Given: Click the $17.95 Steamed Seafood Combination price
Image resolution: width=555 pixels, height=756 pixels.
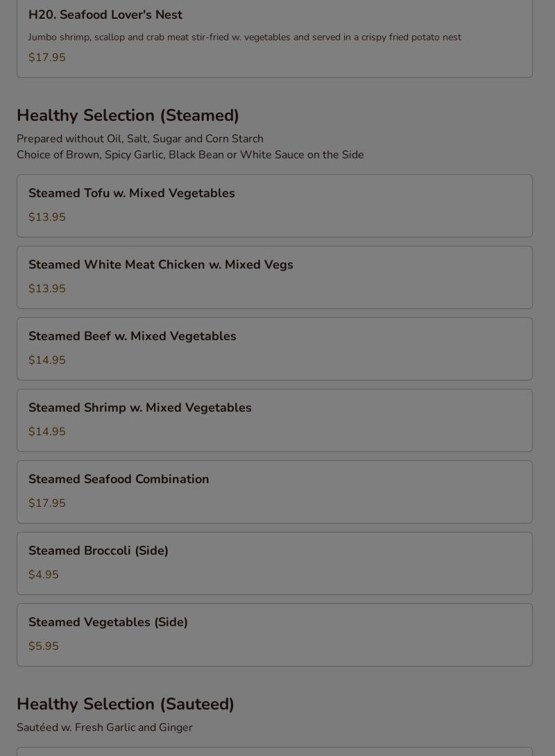Looking at the screenshot, I should pos(46,503).
